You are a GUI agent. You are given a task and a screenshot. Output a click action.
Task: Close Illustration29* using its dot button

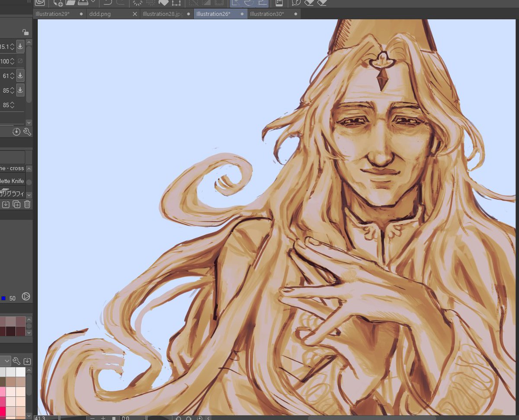(x=81, y=14)
